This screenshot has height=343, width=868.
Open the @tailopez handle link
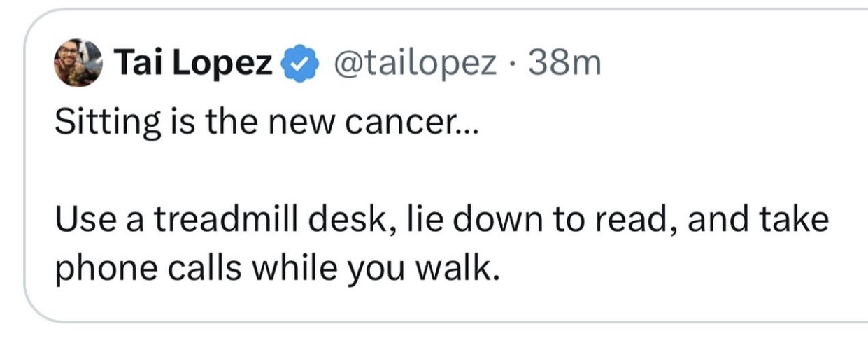(x=417, y=64)
